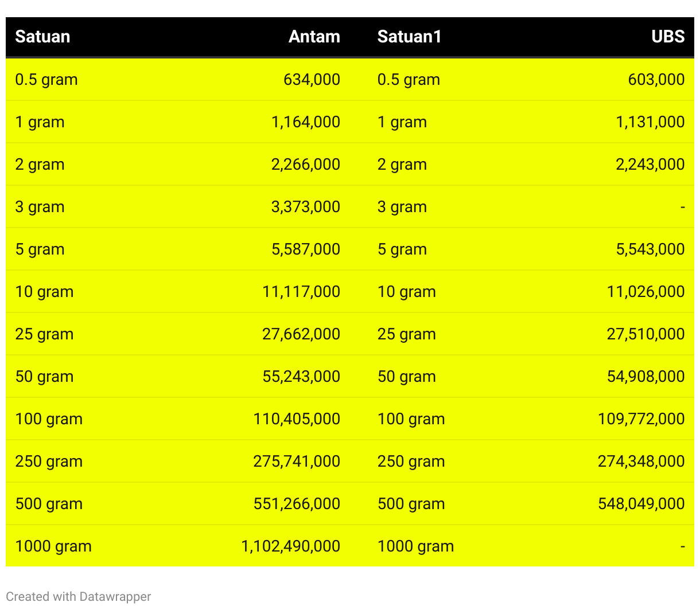Click the Satuan column header
This screenshot has height=610, width=700.
coord(42,37)
